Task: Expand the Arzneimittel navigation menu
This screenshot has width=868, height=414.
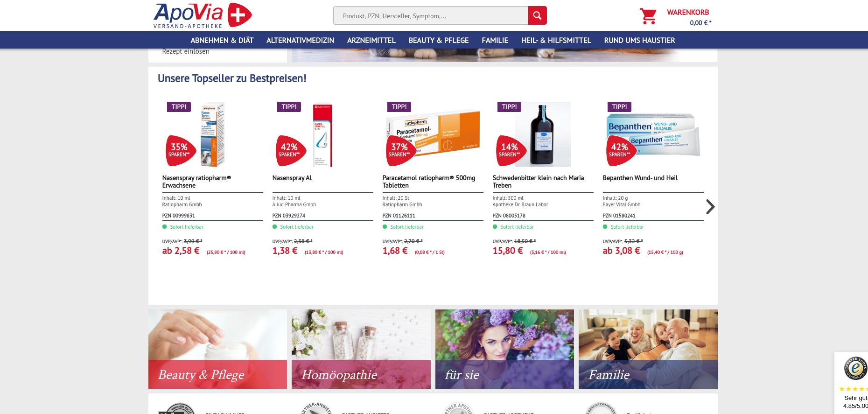Action: point(371,40)
